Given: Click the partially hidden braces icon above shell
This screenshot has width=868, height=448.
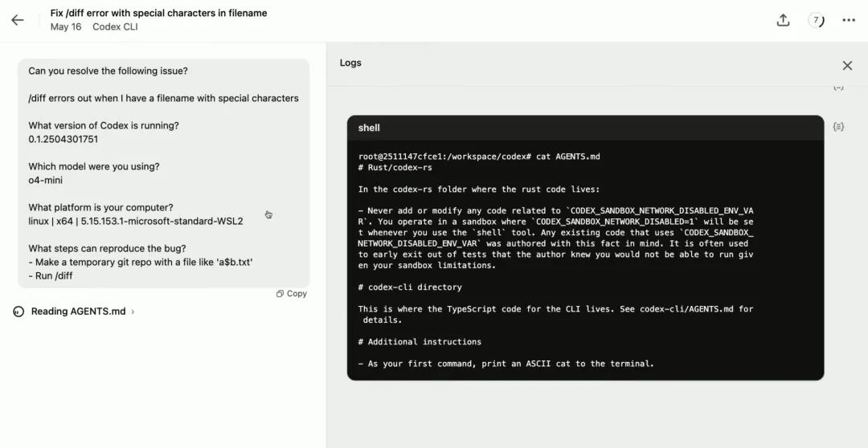Looking at the screenshot, I should pyautogui.click(x=838, y=87).
